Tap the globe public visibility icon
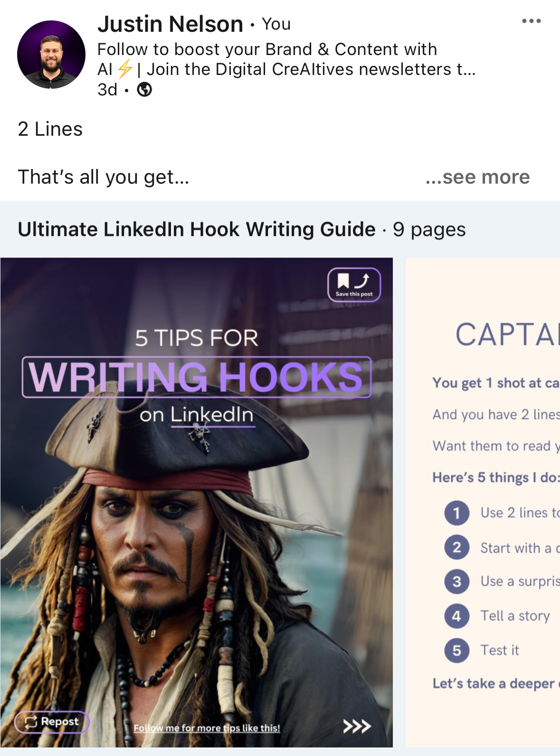 (x=144, y=89)
